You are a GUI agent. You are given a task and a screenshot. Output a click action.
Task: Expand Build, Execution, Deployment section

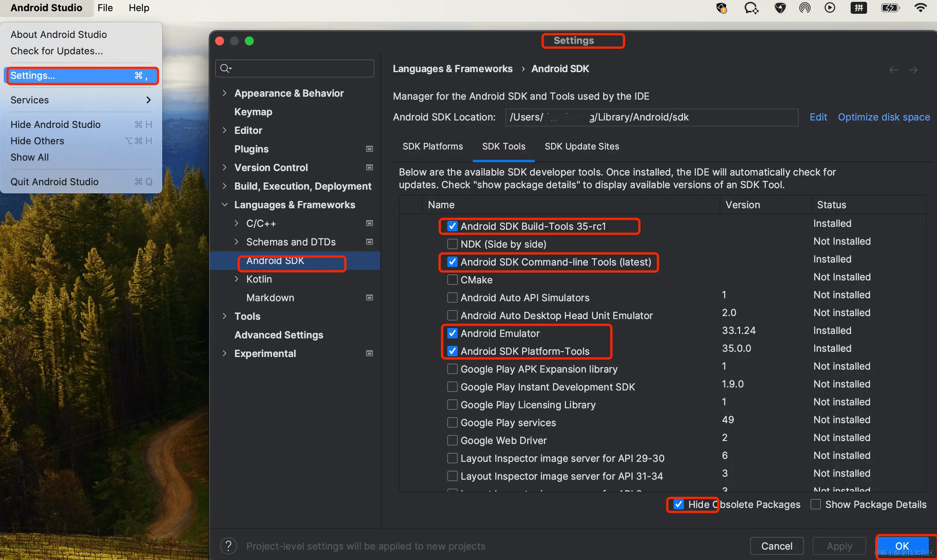coord(225,186)
